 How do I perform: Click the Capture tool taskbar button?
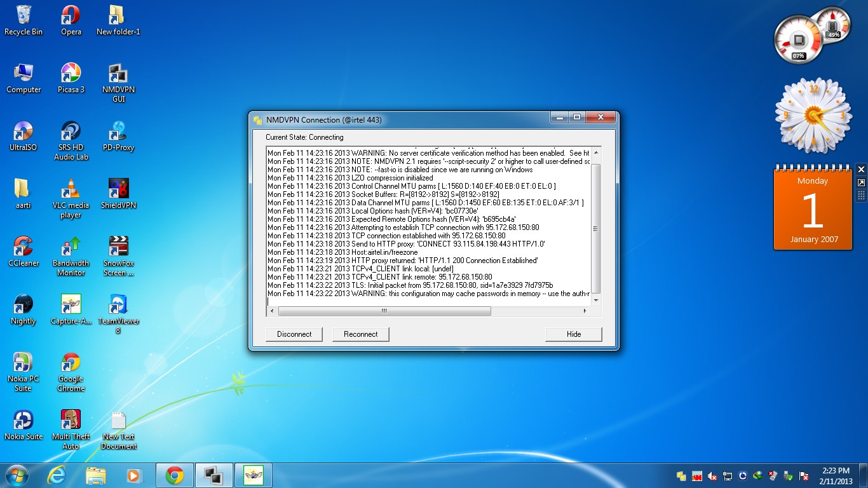tap(254, 475)
